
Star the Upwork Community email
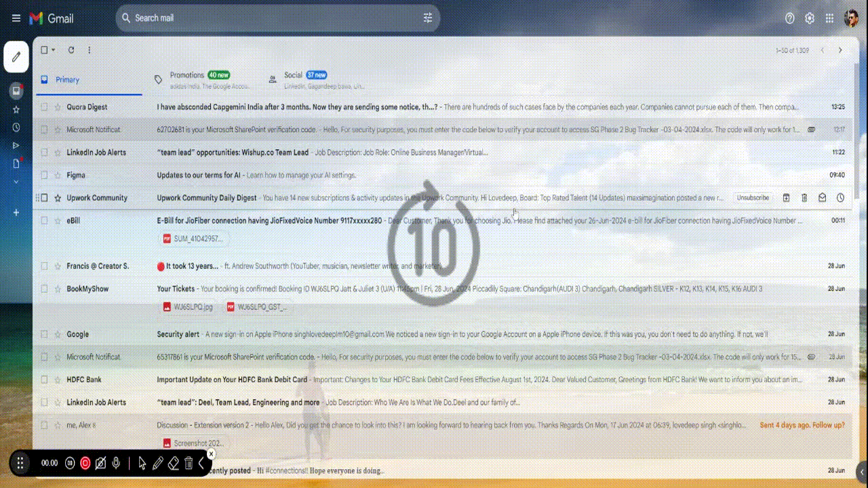[58, 198]
